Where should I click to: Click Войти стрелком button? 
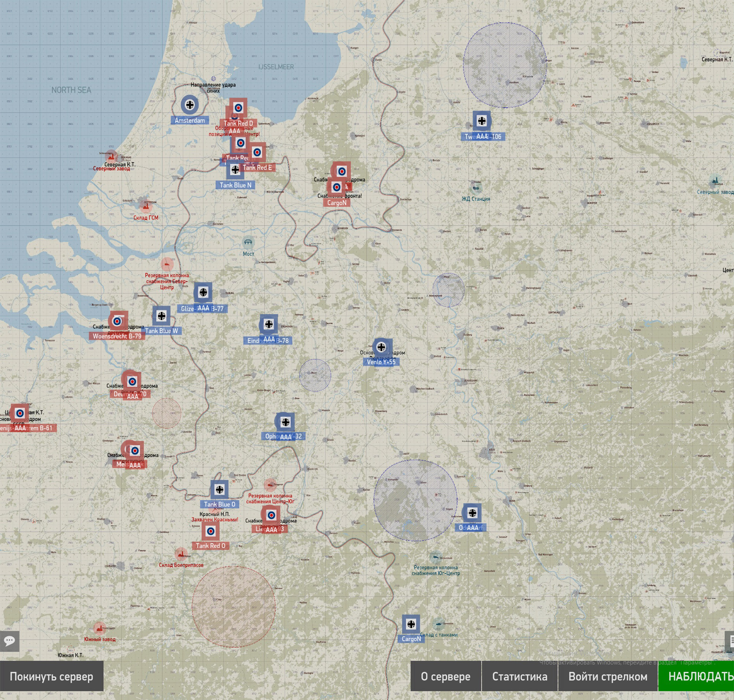click(x=608, y=676)
